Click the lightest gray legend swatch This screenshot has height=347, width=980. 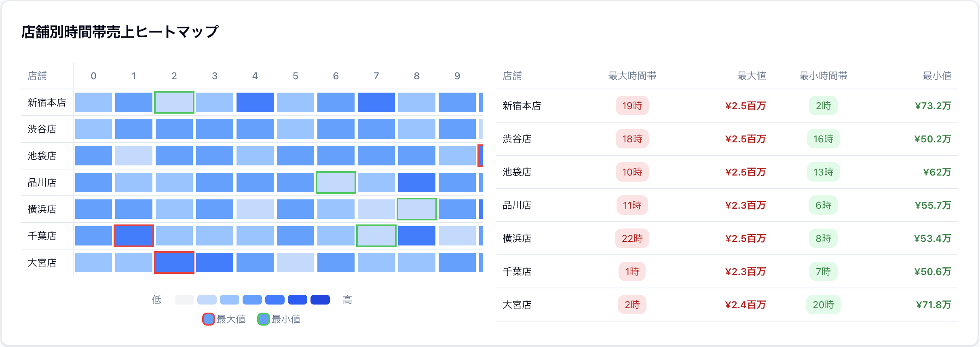click(184, 300)
